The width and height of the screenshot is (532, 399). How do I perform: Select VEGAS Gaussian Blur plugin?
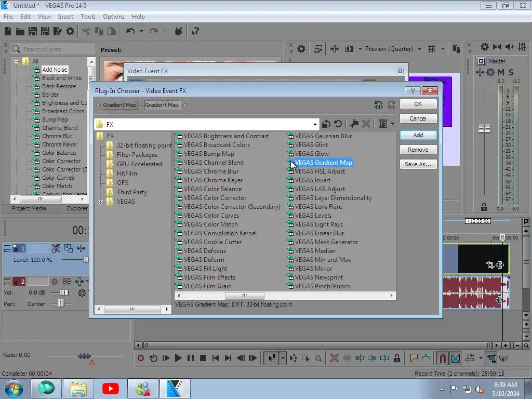[x=323, y=136]
